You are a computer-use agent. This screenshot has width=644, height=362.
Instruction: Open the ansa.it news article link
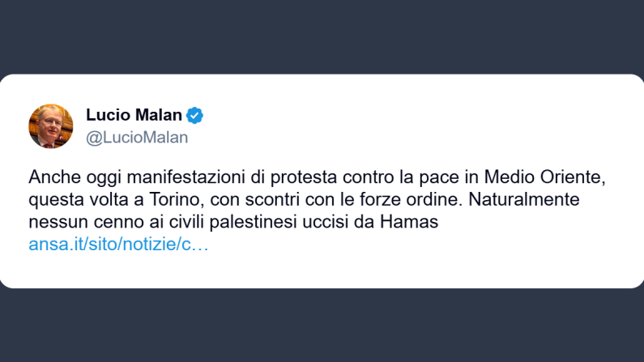(x=118, y=244)
